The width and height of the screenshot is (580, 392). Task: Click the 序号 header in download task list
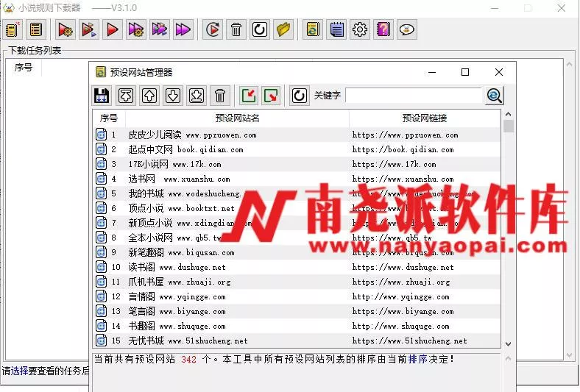point(24,67)
